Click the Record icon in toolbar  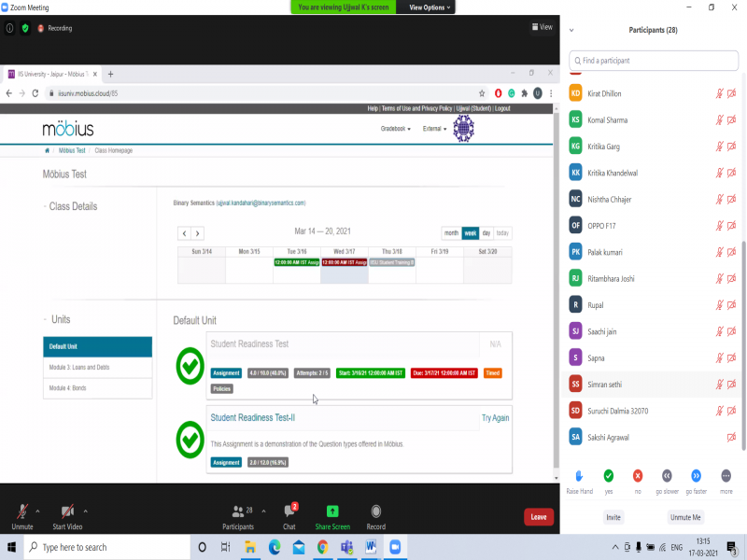(375, 512)
